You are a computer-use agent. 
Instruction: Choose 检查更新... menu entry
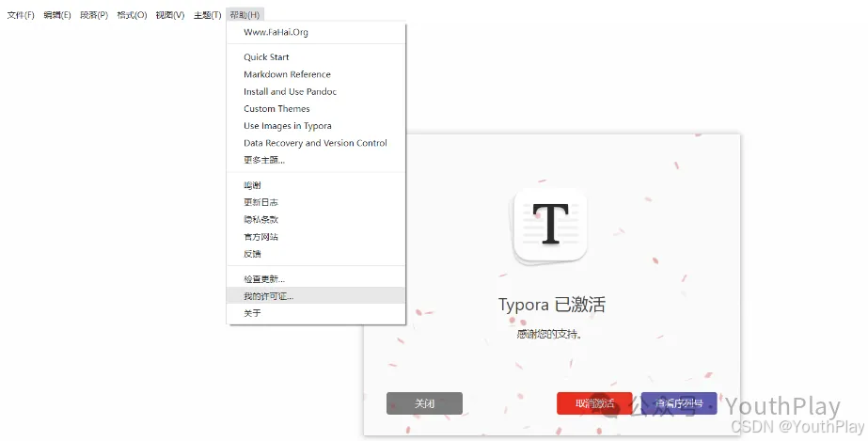[316, 279]
